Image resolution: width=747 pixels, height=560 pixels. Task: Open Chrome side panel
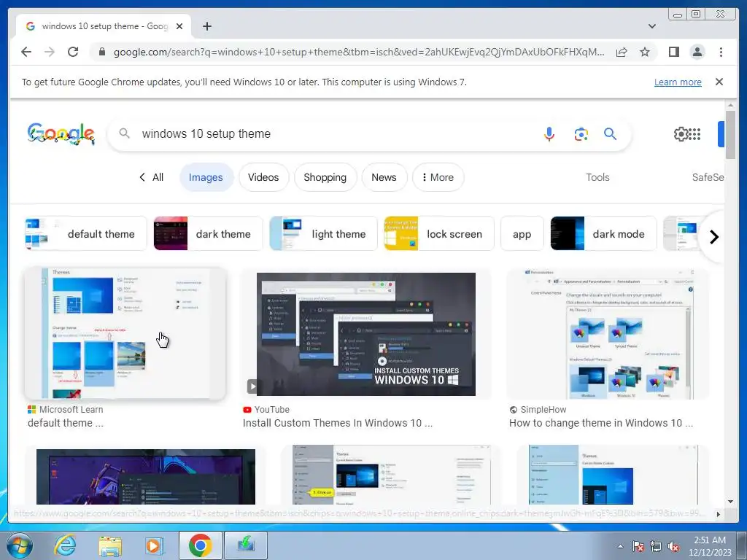coord(673,52)
